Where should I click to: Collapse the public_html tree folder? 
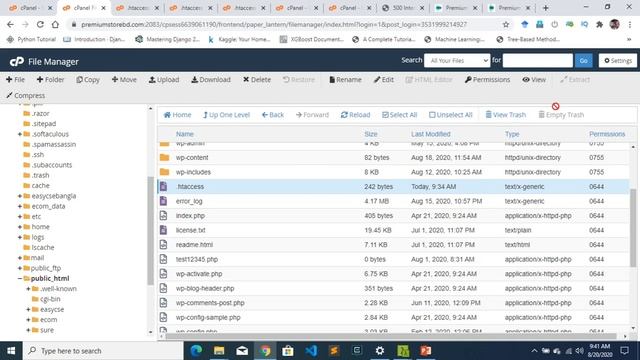click(x=20, y=278)
